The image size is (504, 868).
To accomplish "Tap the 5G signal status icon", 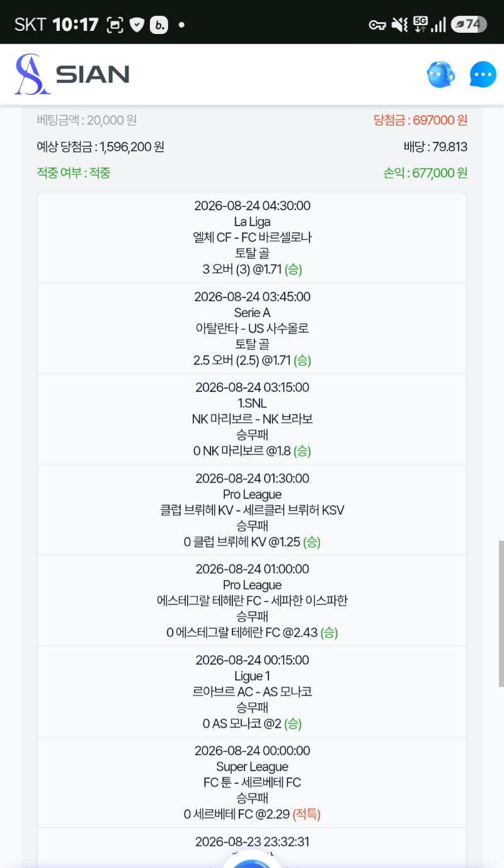I will (x=420, y=25).
